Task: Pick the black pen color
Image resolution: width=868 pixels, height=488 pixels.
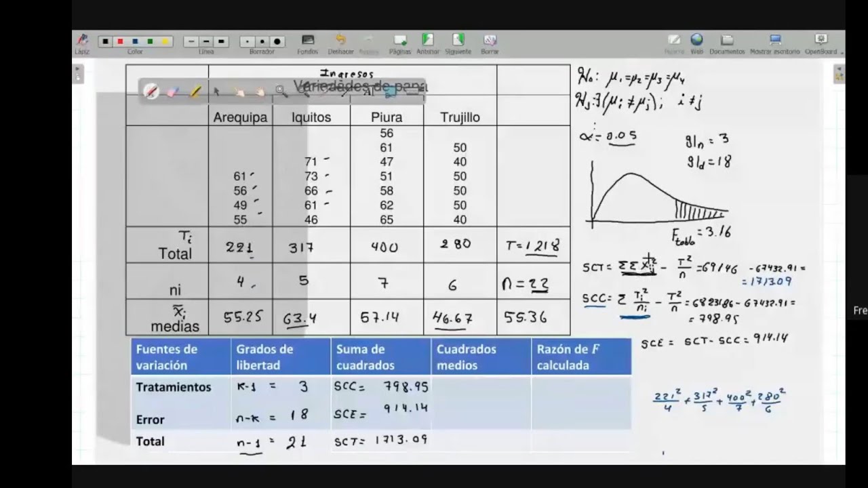Action: [105, 41]
